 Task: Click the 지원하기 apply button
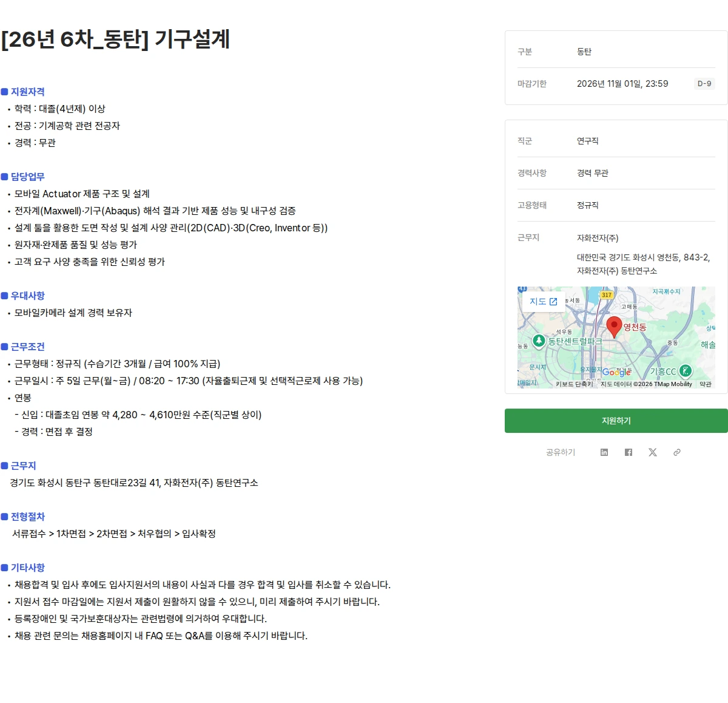tap(616, 421)
